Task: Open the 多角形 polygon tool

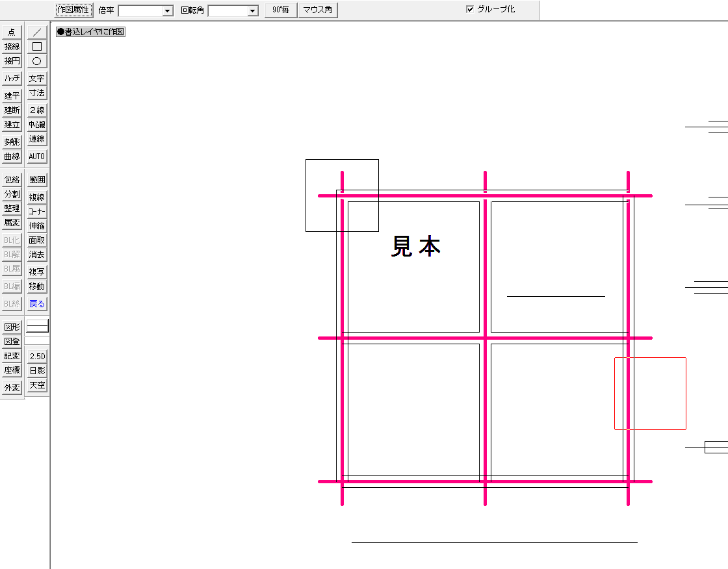Action: (12, 142)
